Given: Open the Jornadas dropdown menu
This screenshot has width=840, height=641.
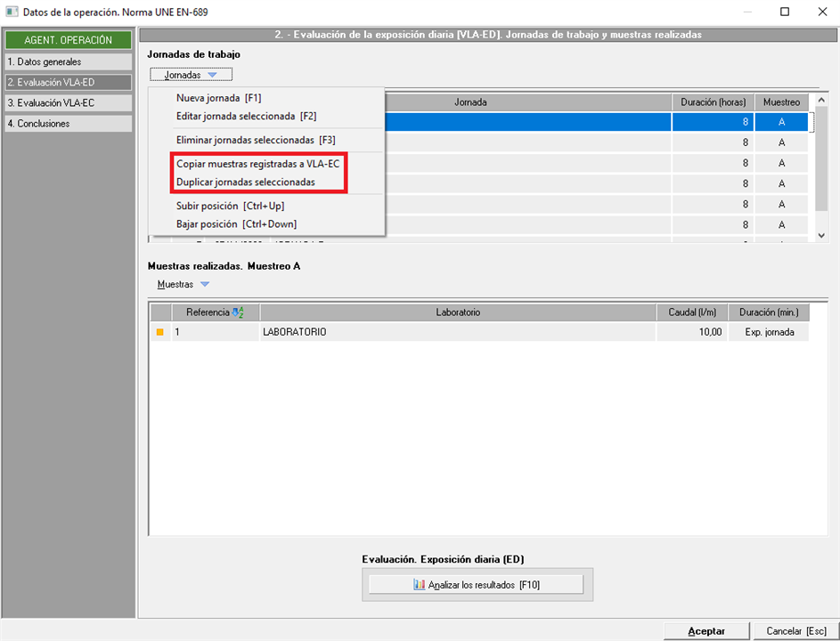Looking at the screenshot, I should click(x=191, y=75).
